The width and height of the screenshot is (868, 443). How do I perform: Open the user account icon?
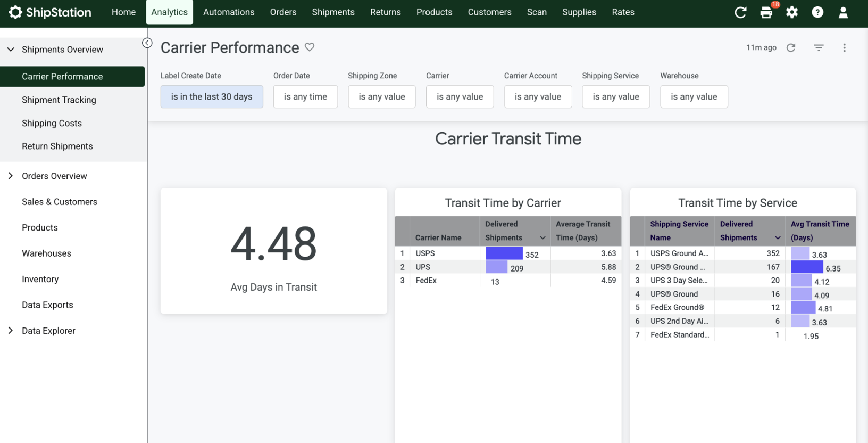843,12
